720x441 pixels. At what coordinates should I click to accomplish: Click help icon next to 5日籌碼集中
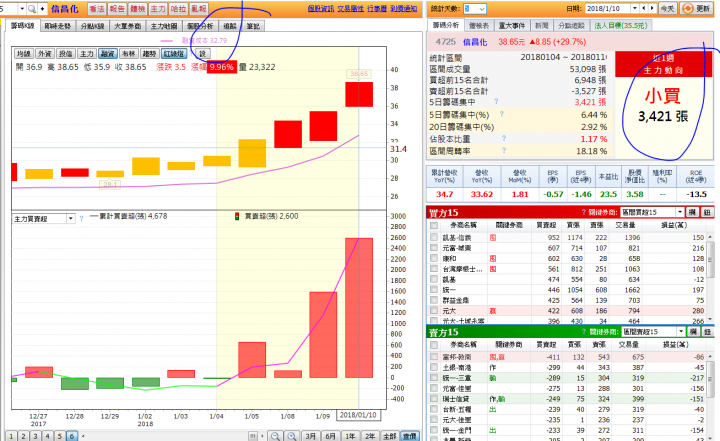tap(496, 102)
